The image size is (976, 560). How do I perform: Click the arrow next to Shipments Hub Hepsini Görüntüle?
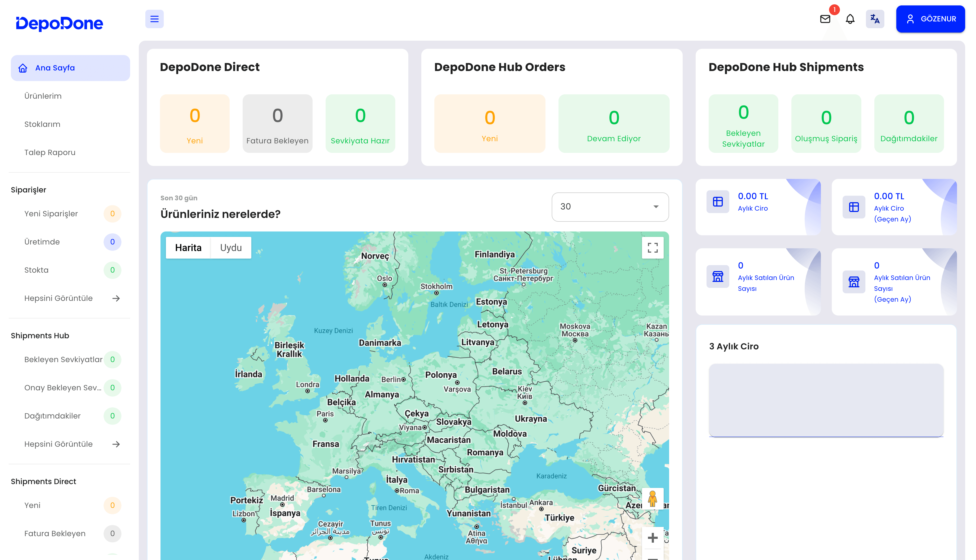(x=116, y=444)
